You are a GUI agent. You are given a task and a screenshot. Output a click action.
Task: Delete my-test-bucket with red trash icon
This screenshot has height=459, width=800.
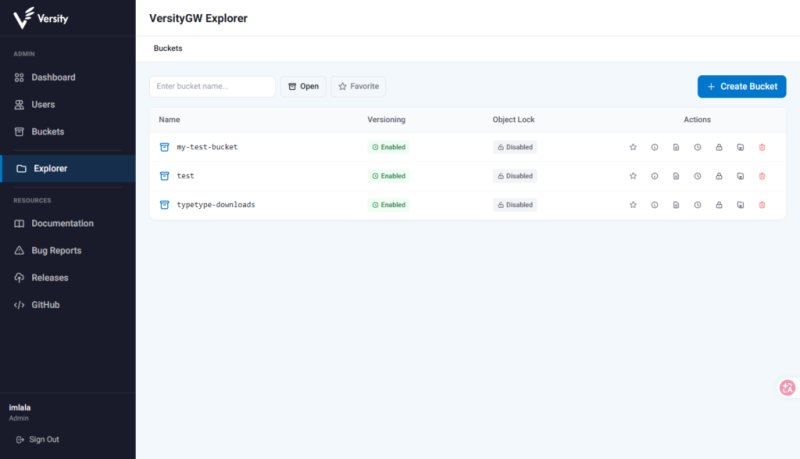click(762, 147)
